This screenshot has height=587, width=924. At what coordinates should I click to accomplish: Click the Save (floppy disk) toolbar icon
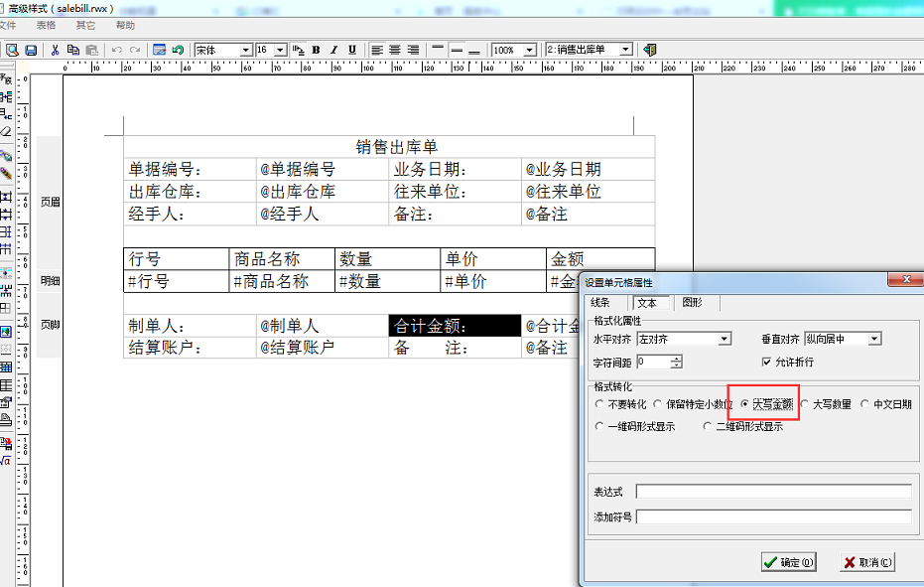click(31, 50)
